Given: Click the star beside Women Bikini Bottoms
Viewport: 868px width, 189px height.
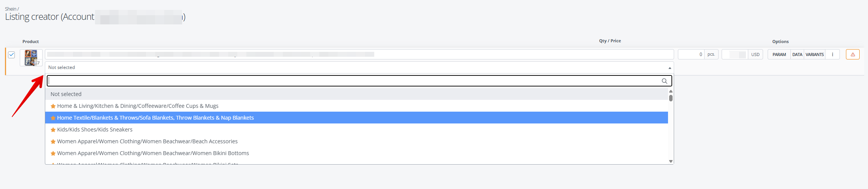Looking at the screenshot, I should point(53,154).
